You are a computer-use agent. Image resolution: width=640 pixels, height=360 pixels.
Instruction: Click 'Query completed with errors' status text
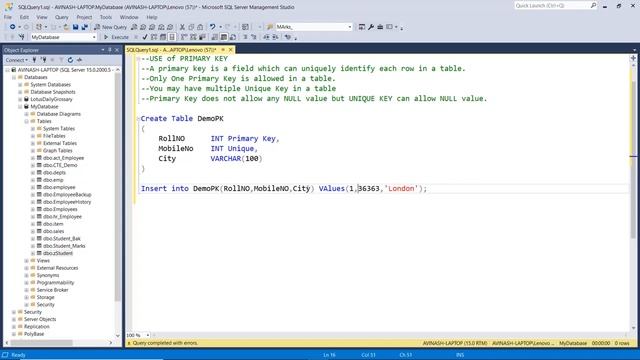(x=165, y=343)
